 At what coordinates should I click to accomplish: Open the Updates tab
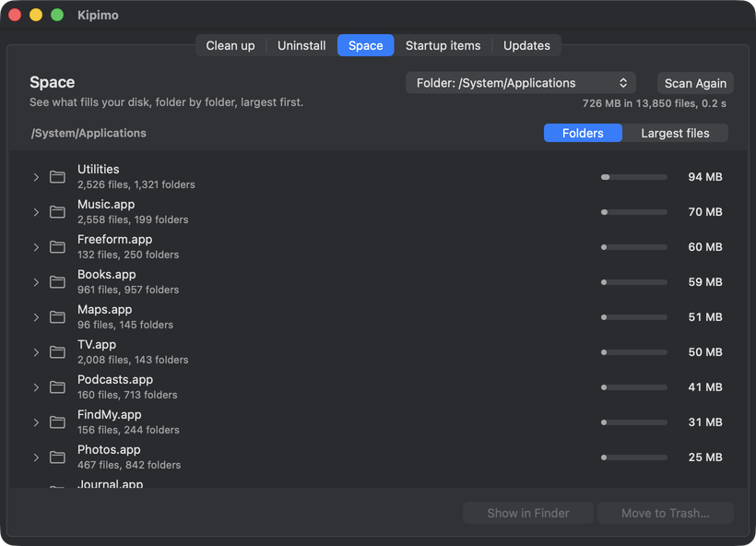[x=526, y=45]
